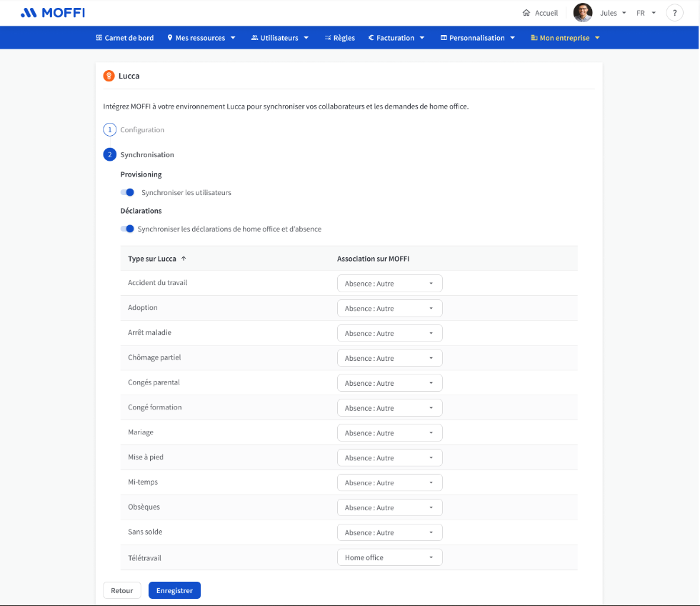Viewport: 700px width, 606px height.
Task: Open Utilisateurs menu
Action: 280,38
